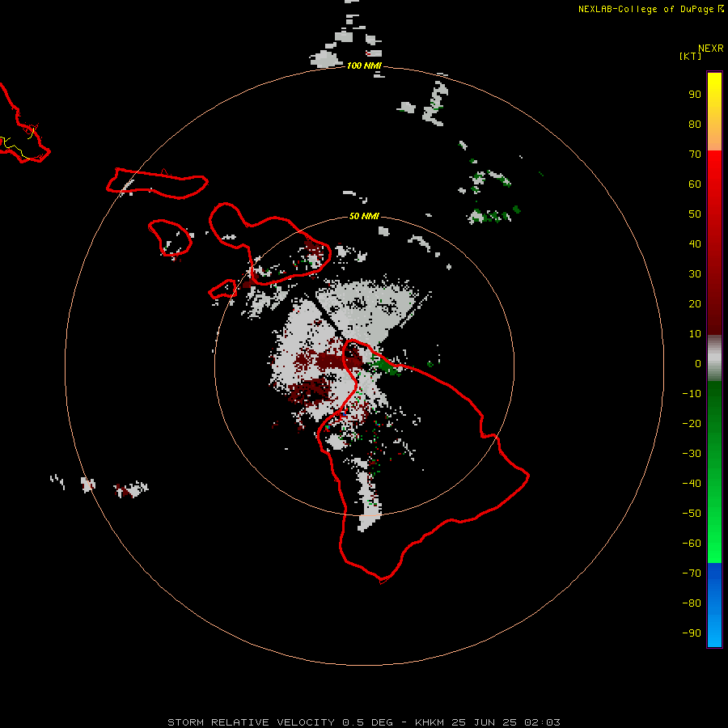Click the 20 value on the color scale
The height and width of the screenshot is (728, 728).
coord(695,304)
